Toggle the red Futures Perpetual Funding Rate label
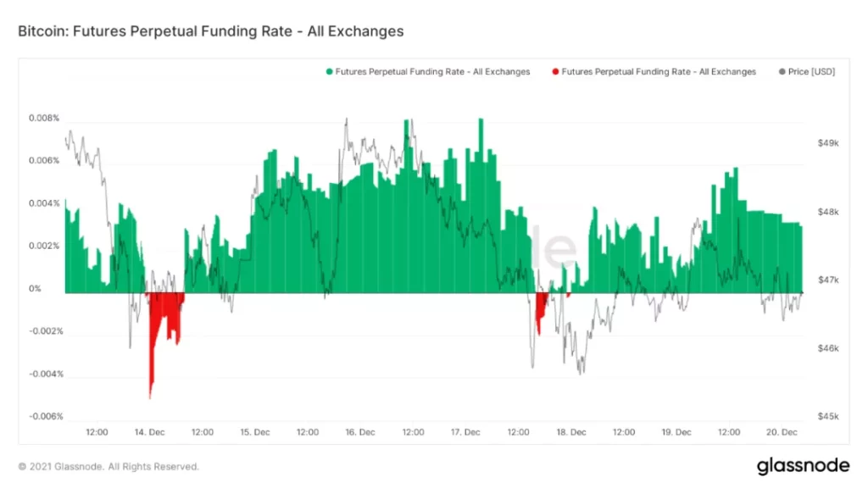 [x=659, y=72]
